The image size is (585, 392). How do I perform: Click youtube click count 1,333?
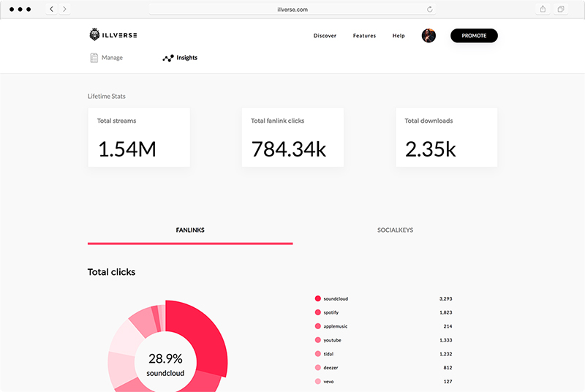445,340
